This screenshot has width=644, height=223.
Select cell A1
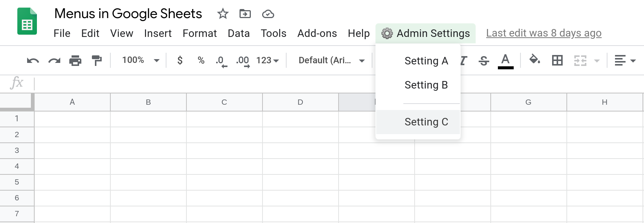pos(72,119)
